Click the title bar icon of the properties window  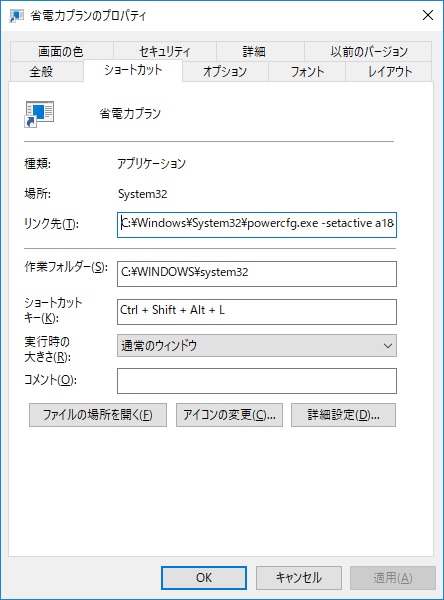(17, 16)
